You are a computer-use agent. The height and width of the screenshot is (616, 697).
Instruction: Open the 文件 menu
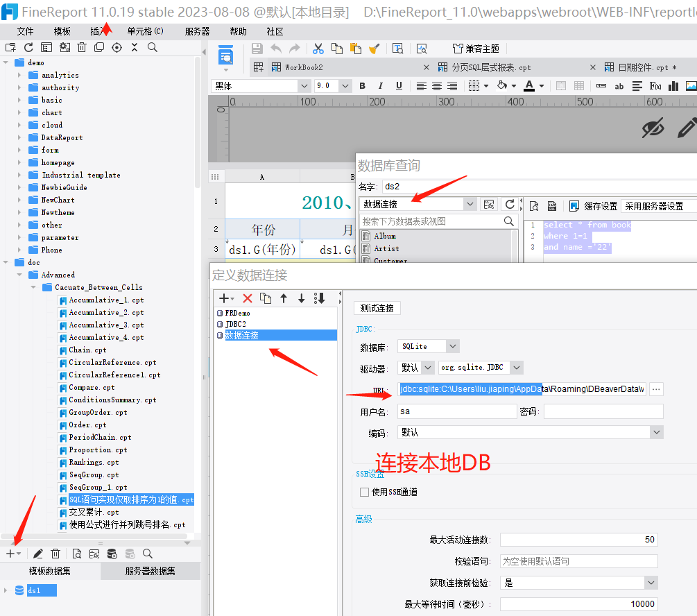tap(26, 32)
